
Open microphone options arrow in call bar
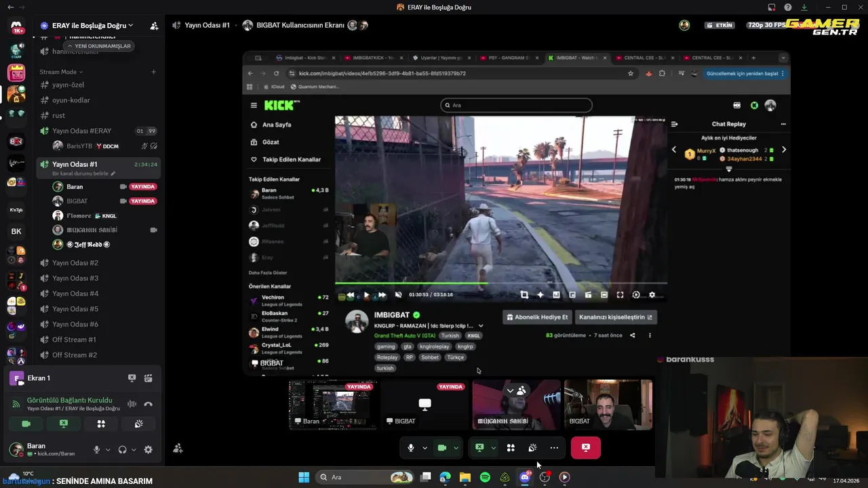click(x=425, y=447)
